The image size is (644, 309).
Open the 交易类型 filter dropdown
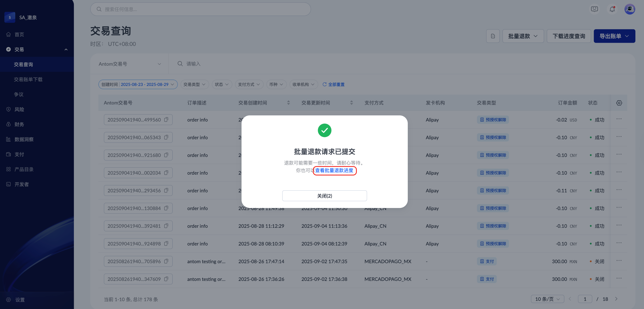[194, 84]
